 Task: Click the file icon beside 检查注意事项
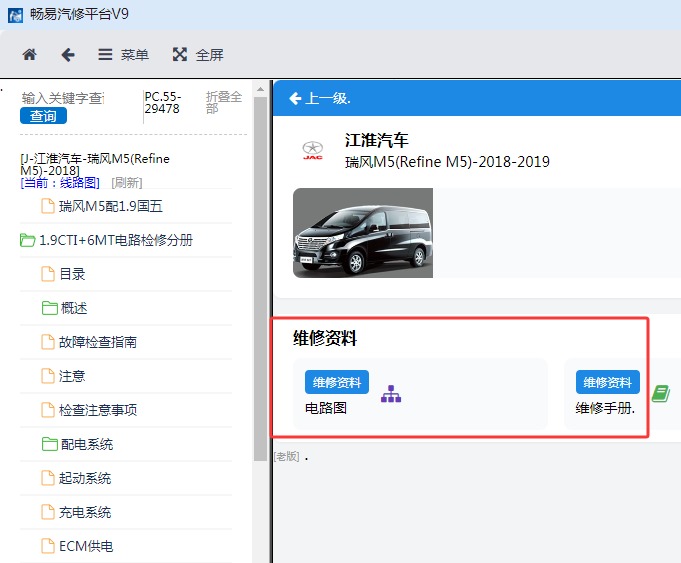tap(48, 410)
